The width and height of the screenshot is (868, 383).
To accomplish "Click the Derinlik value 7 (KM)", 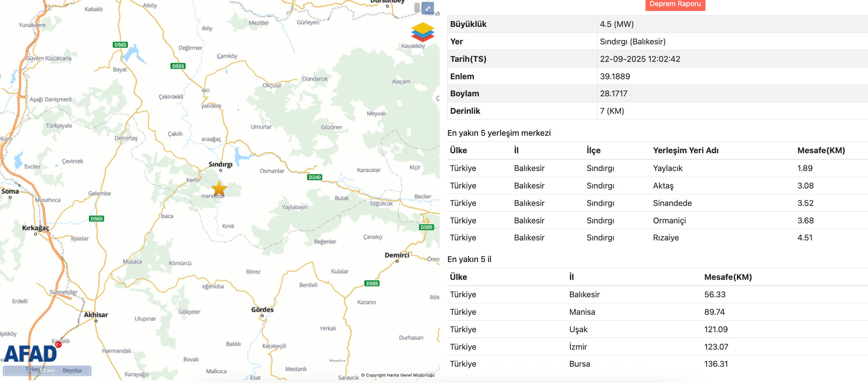I will tap(612, 111).
